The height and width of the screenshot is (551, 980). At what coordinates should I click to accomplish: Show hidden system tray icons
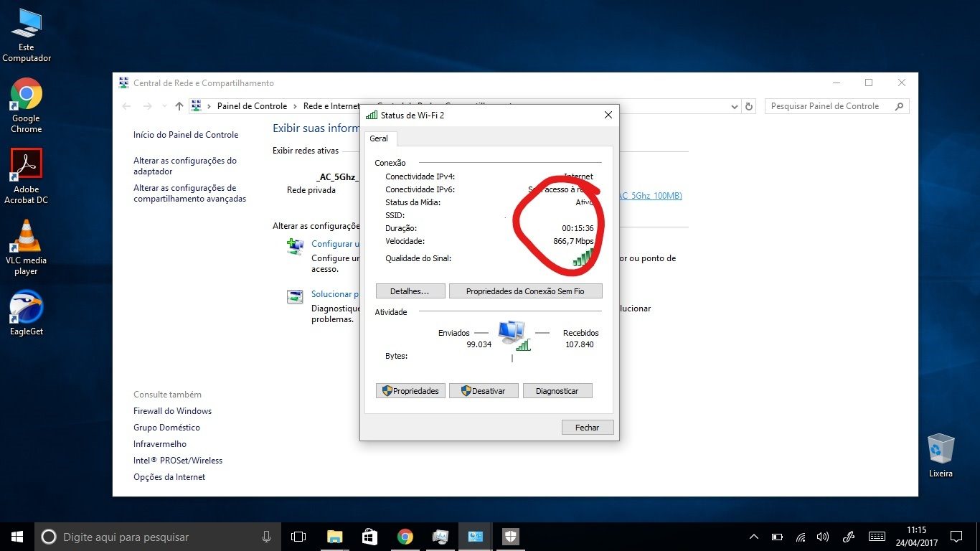(x=754, y=537)
